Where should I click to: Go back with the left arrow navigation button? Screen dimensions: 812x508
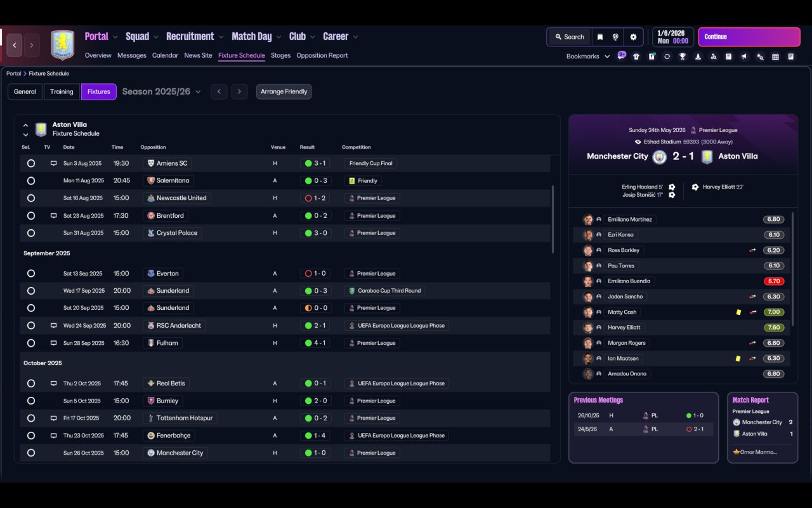pos(15,46)
